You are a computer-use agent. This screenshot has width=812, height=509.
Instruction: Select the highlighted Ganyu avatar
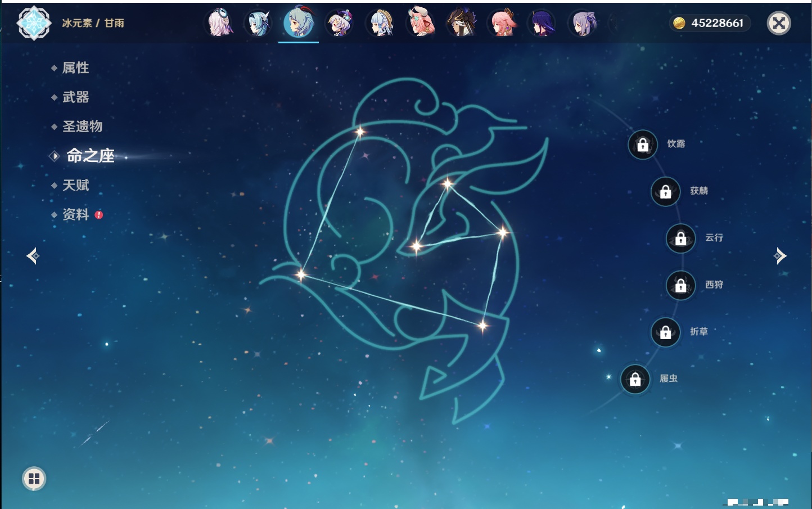(299, 22)
